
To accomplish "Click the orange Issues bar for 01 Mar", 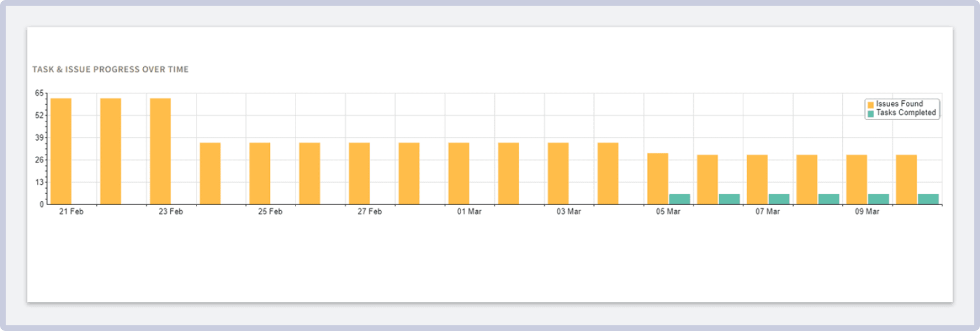I will [458, 173].
